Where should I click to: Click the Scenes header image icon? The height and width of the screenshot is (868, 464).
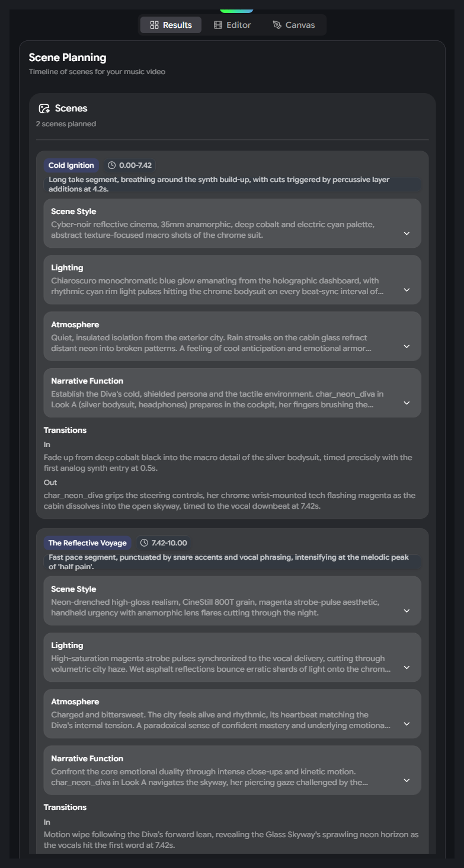(44, 108)
